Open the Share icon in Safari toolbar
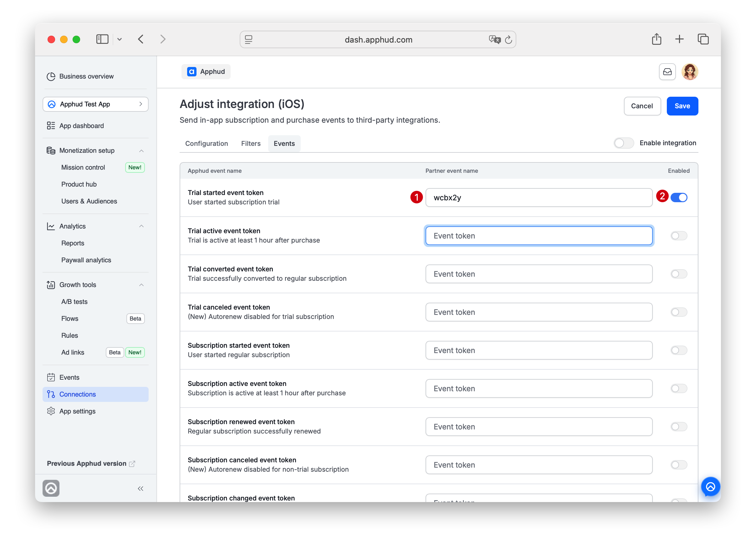The image size is (756, 549). click(656, 39)
